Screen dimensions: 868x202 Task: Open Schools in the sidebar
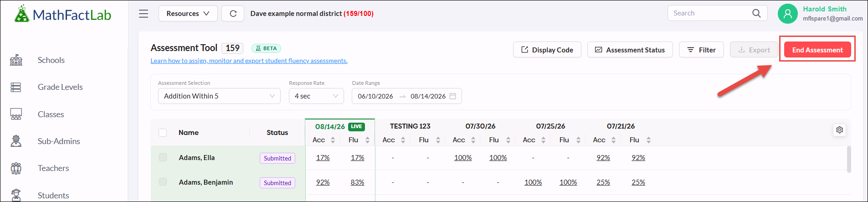(51, 60)
